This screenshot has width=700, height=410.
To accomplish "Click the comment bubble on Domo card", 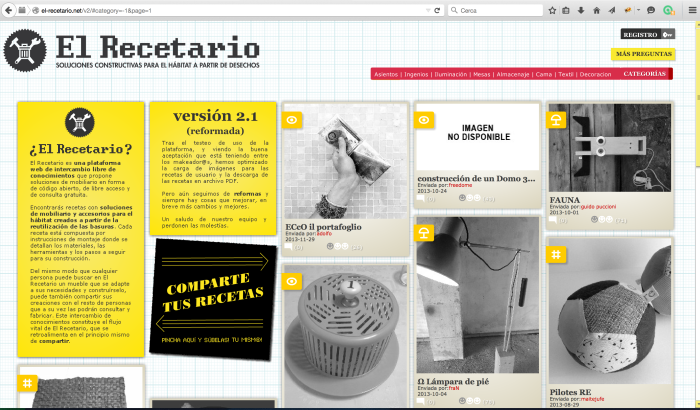I will coord(421,198).
